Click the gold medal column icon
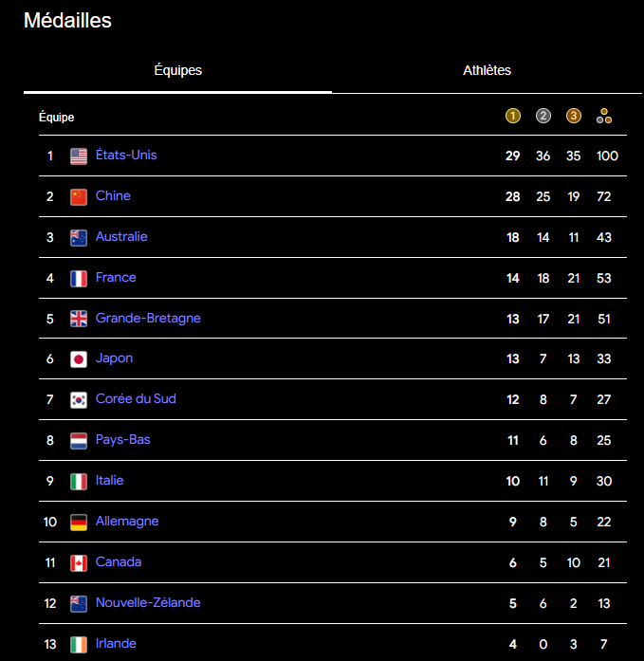Screen dimensions: 644x661 click(x=513, y=117)
